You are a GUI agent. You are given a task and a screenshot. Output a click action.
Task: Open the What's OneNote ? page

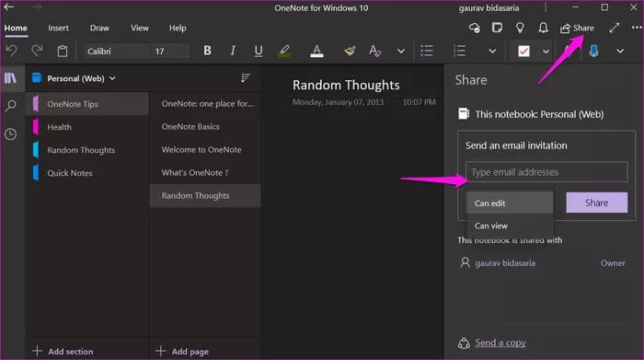tap(205, 172)
